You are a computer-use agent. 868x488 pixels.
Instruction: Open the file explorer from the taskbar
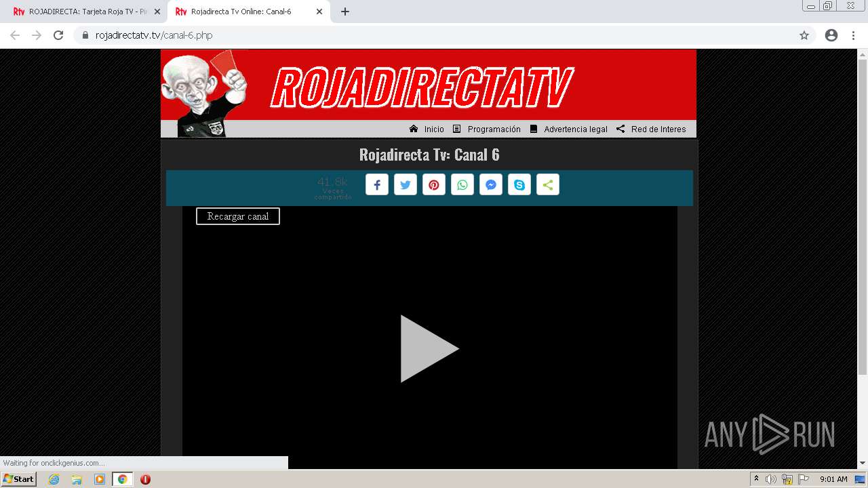pos(77,479)
